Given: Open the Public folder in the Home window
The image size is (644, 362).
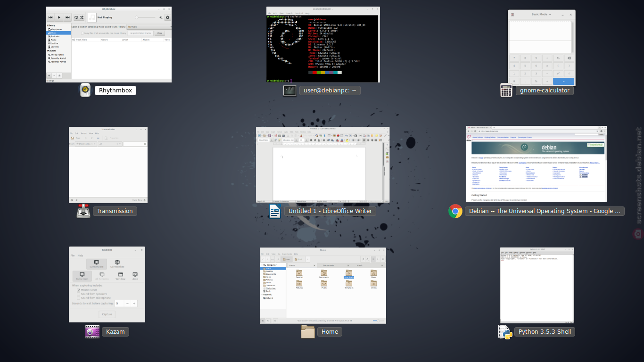Looking at the screenshot, I should point(324,284).
